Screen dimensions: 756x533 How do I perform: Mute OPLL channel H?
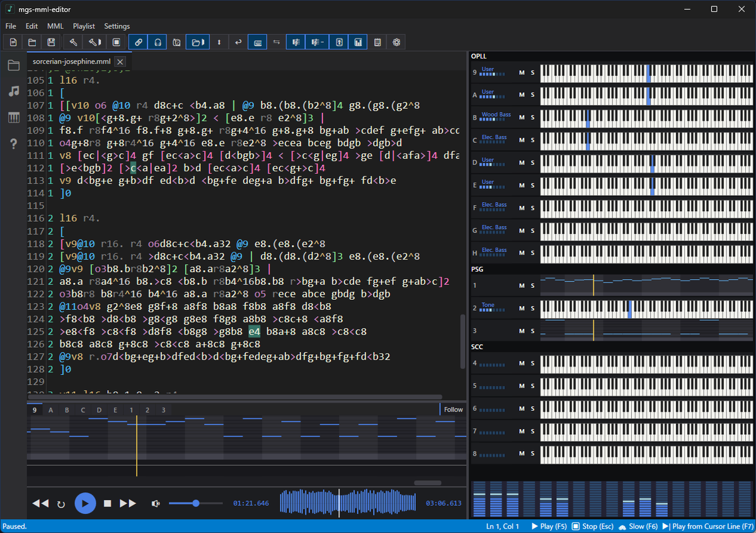tap(522, 253)
